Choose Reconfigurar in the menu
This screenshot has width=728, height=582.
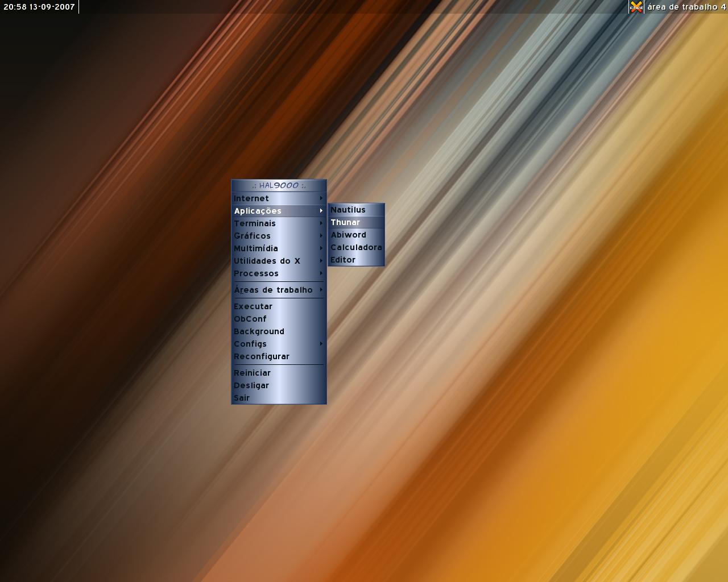pyautogui.click(x=279, y=356)
